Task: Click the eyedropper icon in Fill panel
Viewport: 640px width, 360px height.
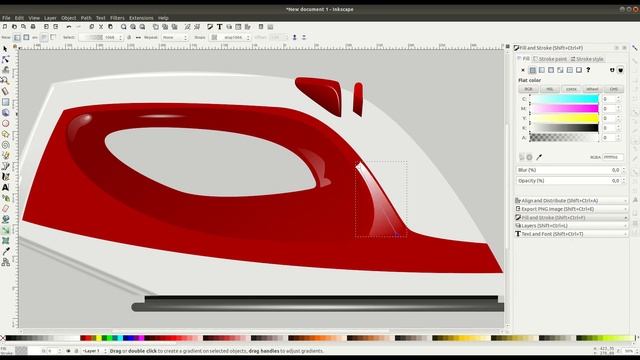Action: [x=539, y=157]
